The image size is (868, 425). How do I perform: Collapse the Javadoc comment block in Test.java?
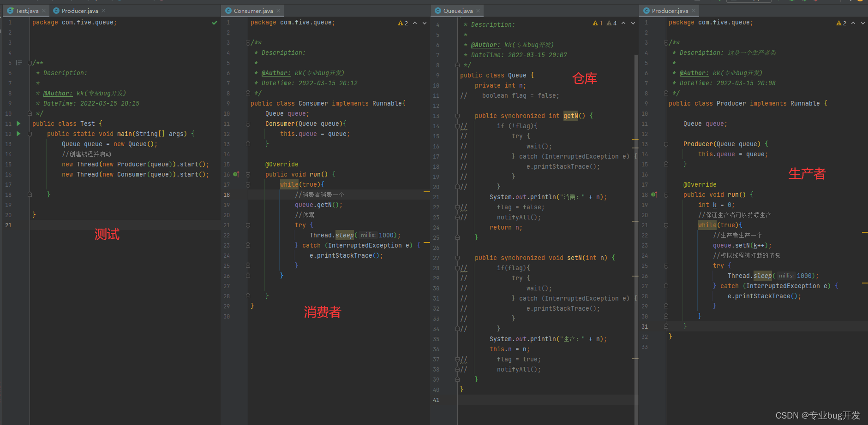pos(30,63)
